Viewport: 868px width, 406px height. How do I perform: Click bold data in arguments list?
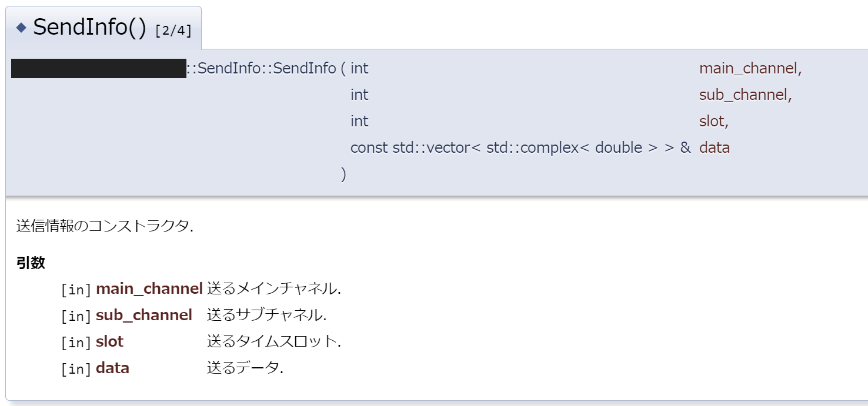click(x=112, y=368)
